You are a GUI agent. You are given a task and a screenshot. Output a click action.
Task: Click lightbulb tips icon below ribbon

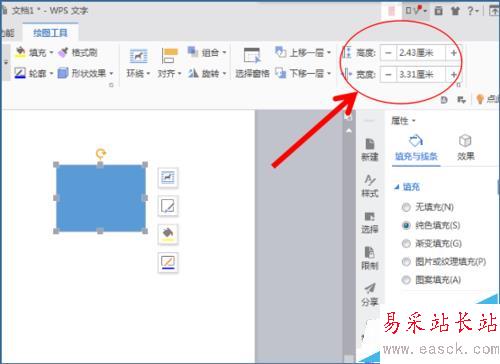480,99
